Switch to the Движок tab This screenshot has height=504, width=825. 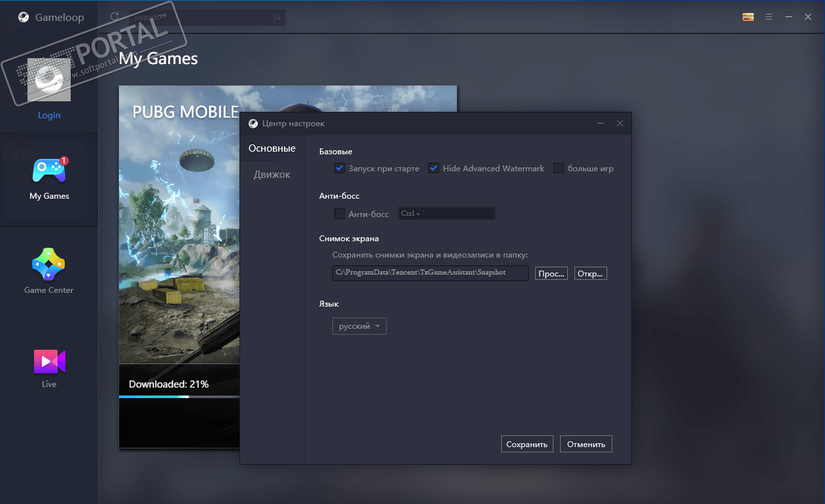272,175
